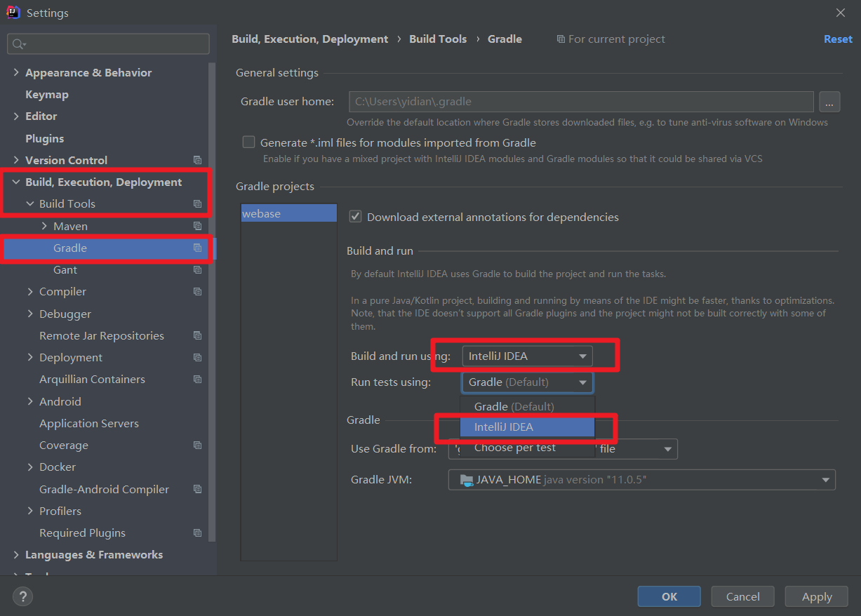Click the Build Tools breadcrumb
861x616 pixels.
[x=438, y=39]
